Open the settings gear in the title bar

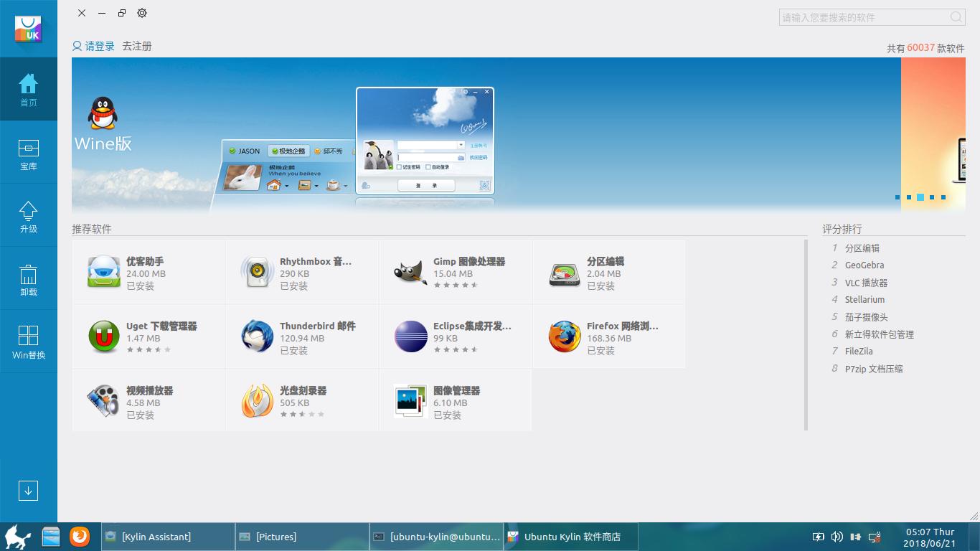pyautogui.click(x=142, y=13)
